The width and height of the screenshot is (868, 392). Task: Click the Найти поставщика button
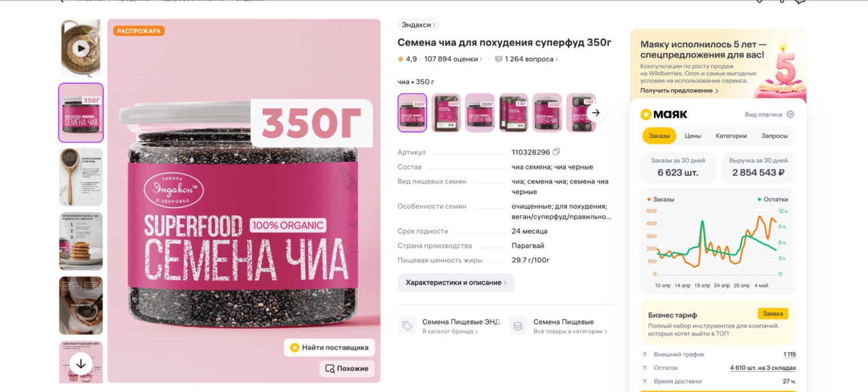330,347
